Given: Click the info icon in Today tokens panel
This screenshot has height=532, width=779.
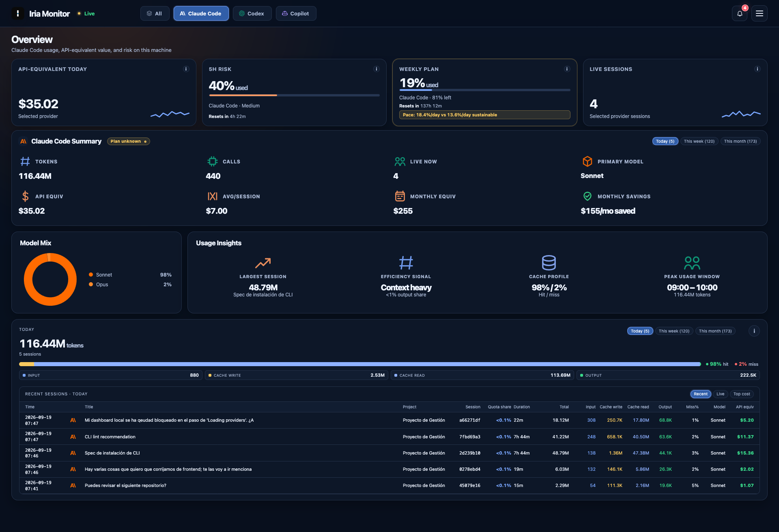Looking at the screenshot, I should pos(754,331).
